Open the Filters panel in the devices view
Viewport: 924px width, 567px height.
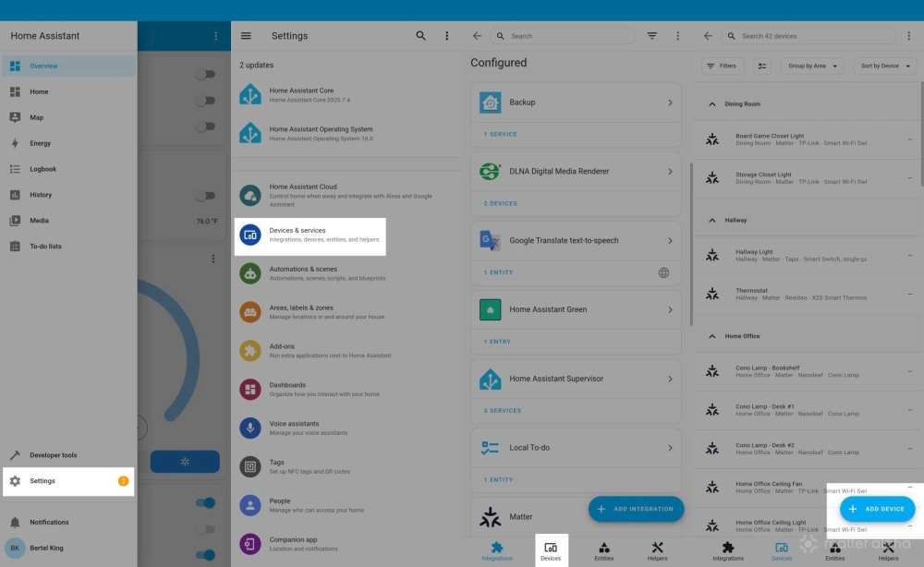[723, 66]
